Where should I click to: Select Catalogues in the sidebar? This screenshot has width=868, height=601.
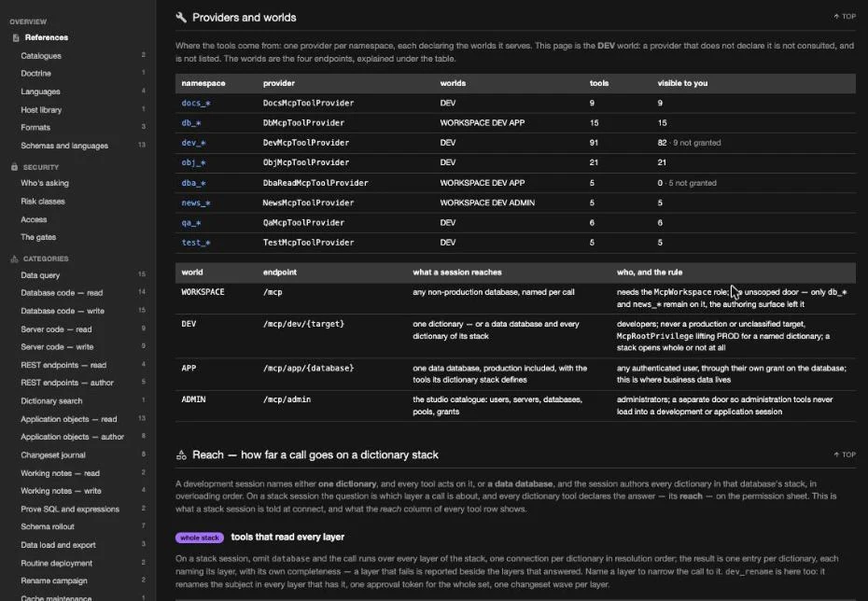point(41,56)
